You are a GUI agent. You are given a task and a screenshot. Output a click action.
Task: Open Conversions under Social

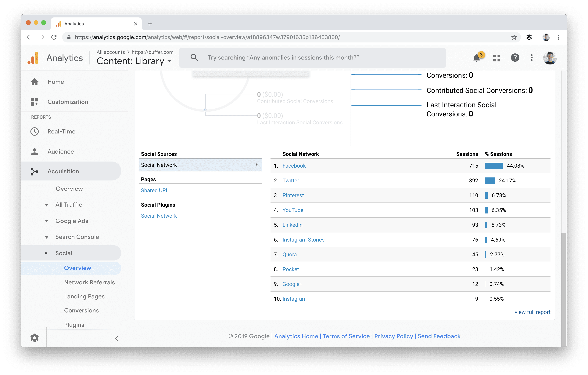tap(81, 311)
